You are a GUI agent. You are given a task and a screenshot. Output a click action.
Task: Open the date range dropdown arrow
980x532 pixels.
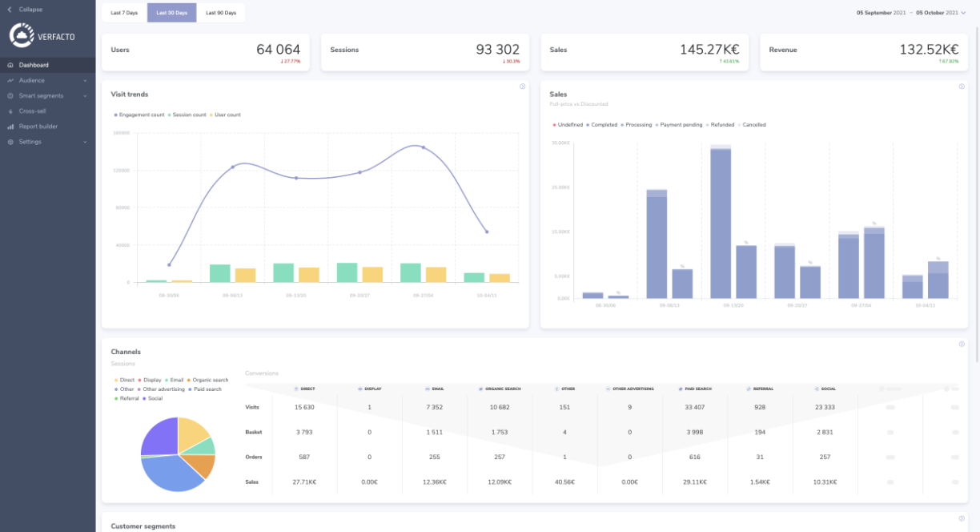pyautogui.click(x=963, y=13)
